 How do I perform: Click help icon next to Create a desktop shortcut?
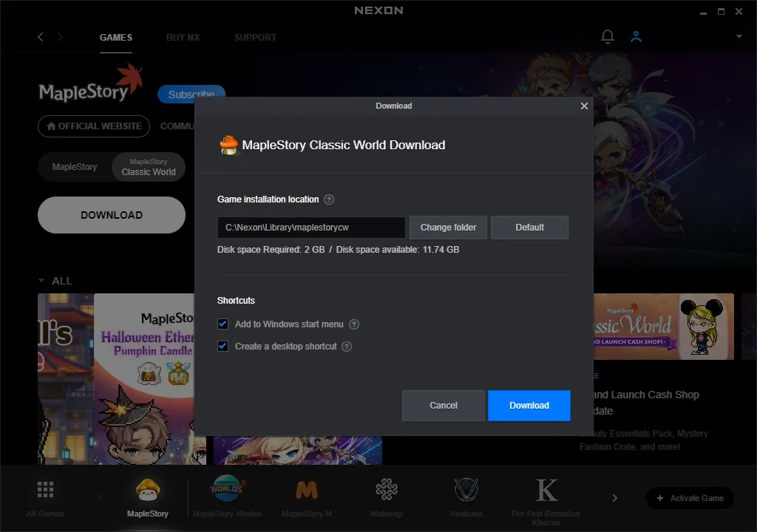pyautogui.click(x=347, y=347)
